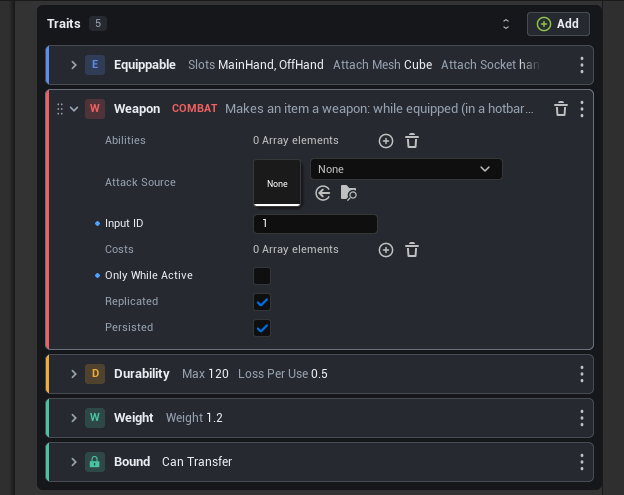Use selected asset for Attack Source
624x495 pixels.
click(323, 193)
